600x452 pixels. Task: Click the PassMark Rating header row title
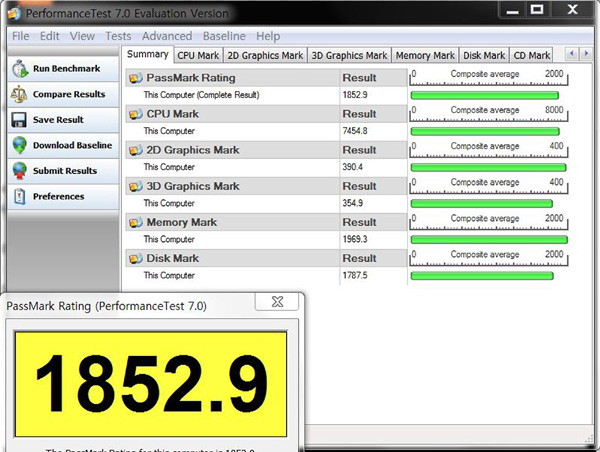tap(191, 78)
